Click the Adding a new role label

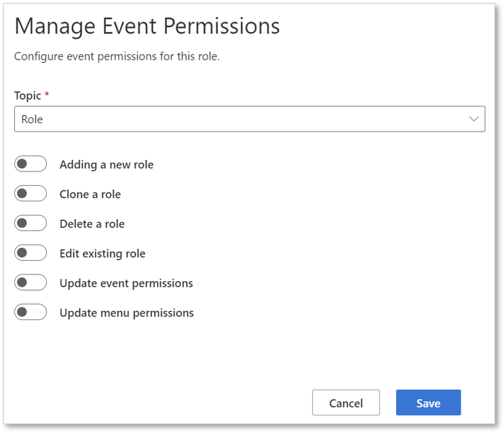(106, 165)
